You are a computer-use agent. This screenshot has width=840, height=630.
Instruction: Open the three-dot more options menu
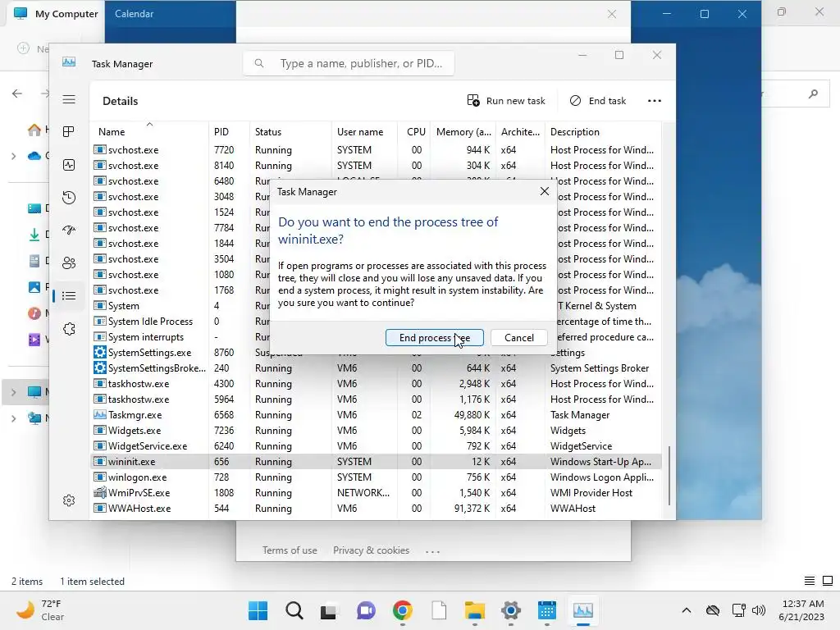(655, 101)
